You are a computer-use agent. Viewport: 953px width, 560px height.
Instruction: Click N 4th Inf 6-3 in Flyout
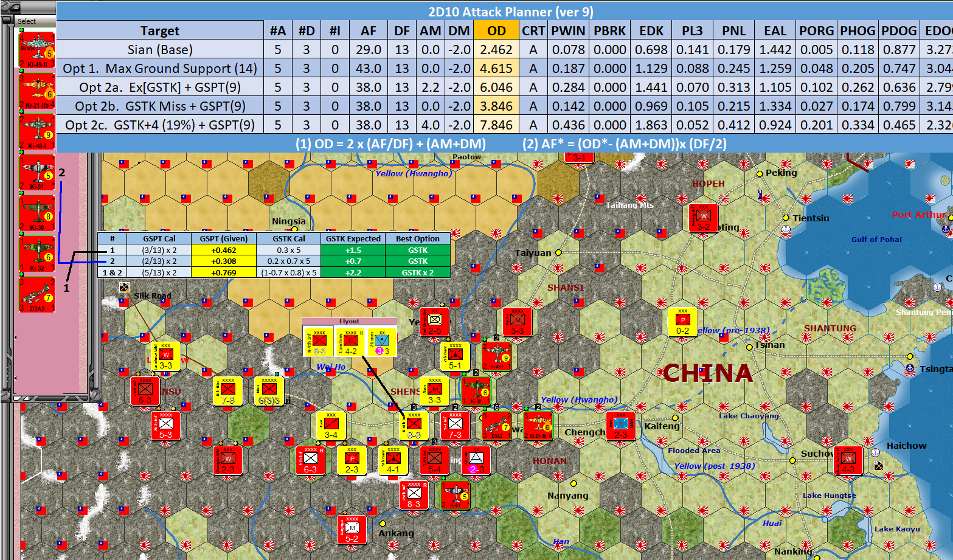319,342
